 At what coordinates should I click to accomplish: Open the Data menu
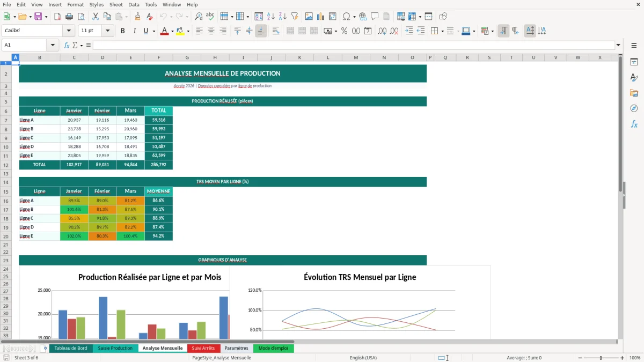click(x=134, y=4)
